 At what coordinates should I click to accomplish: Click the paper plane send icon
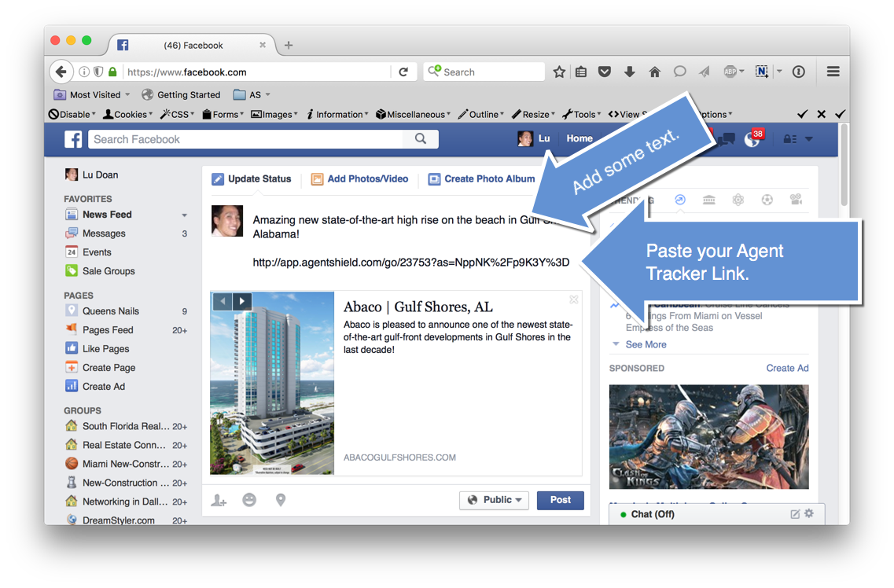point(705,72)
